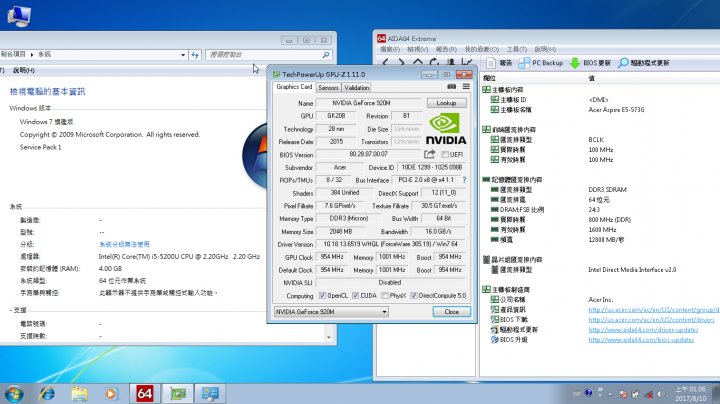
Task: Click the Bus Interface question mark icon
Action: 464,180
